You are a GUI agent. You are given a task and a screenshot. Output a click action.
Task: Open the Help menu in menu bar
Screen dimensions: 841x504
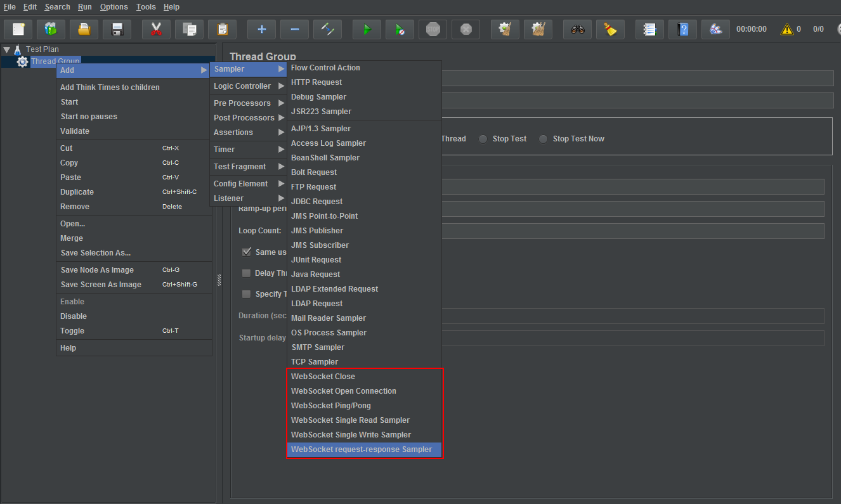point(171,7)
